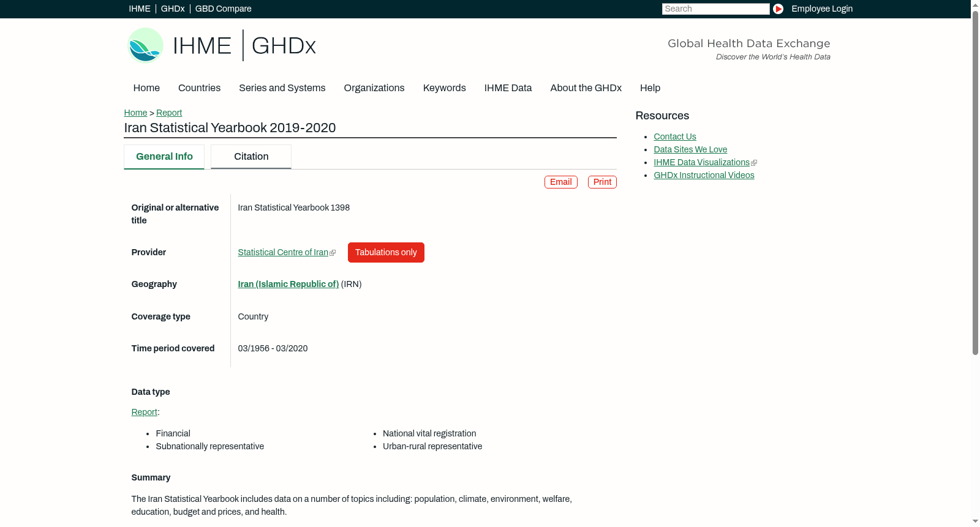Screen dimensions: 980x527
Task: Open Contact Us resource link
Action: click(x=674, y=136)
